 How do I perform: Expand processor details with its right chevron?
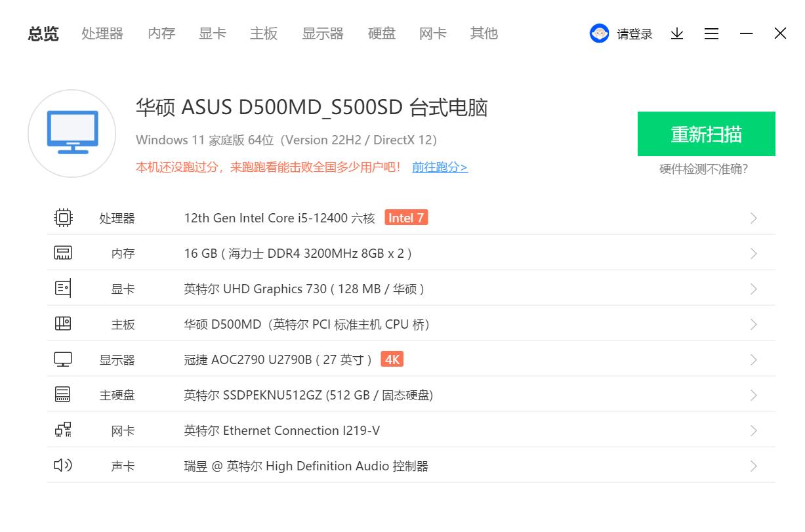(753, 217)
